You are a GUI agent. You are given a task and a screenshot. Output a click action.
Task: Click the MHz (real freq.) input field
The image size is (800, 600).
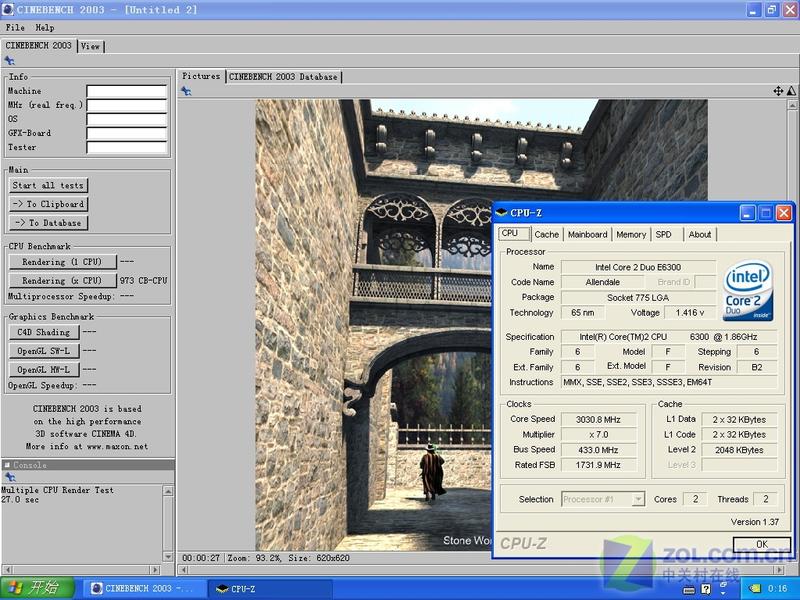pos(127,105)
